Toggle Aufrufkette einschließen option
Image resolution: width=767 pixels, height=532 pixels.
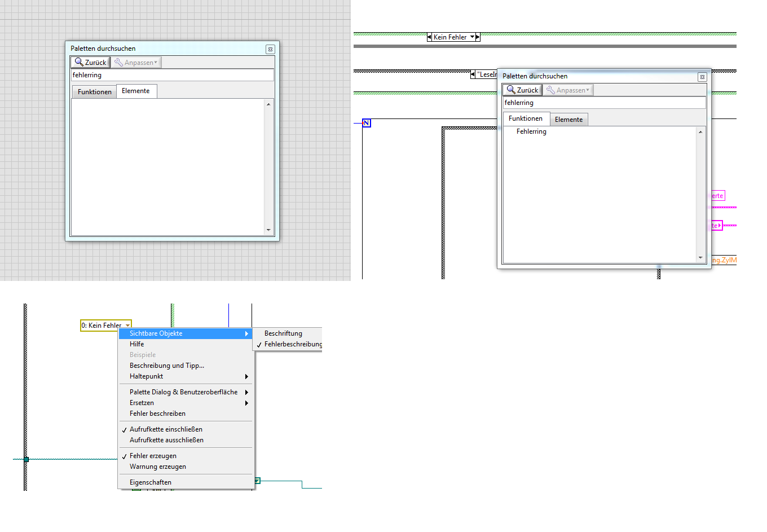186,429
